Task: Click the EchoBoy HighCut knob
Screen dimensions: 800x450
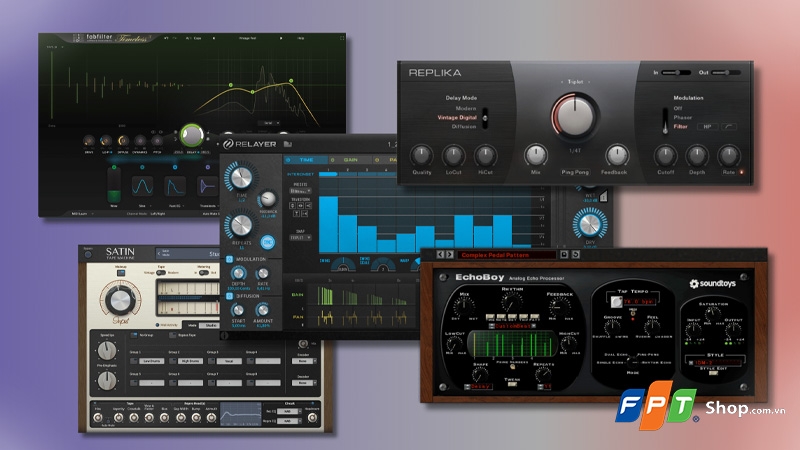Action: click(x=568, y=344)
